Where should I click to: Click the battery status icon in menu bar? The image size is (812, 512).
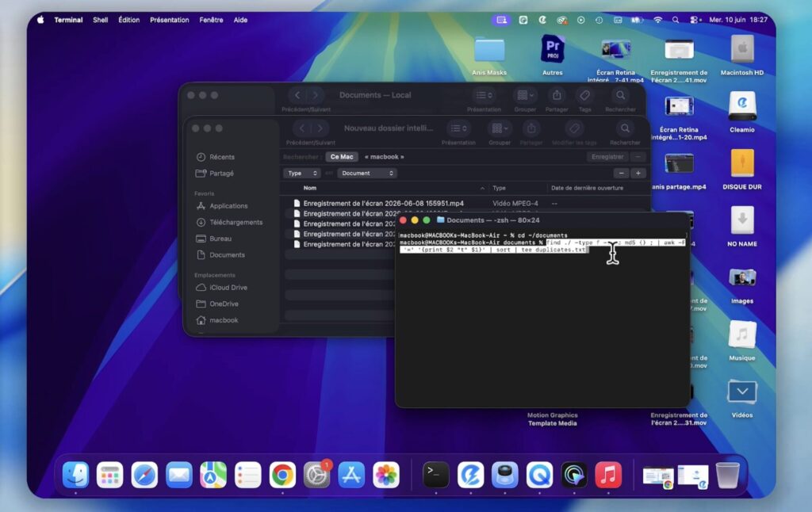637,20
